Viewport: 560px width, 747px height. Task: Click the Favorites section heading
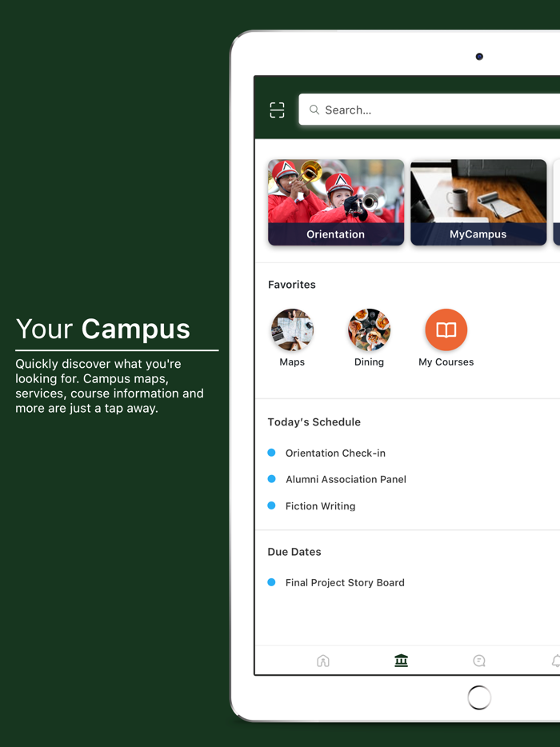click(x=292, y=285)
